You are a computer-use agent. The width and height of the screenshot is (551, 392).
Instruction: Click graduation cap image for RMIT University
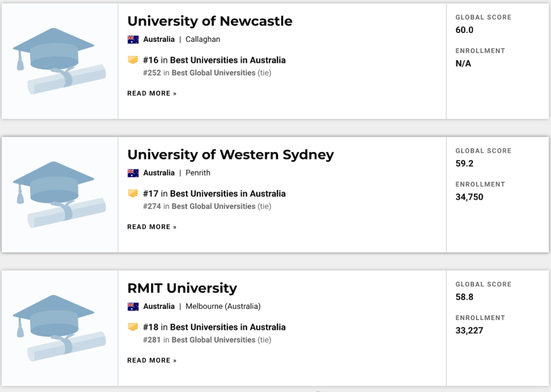(59, 328)
